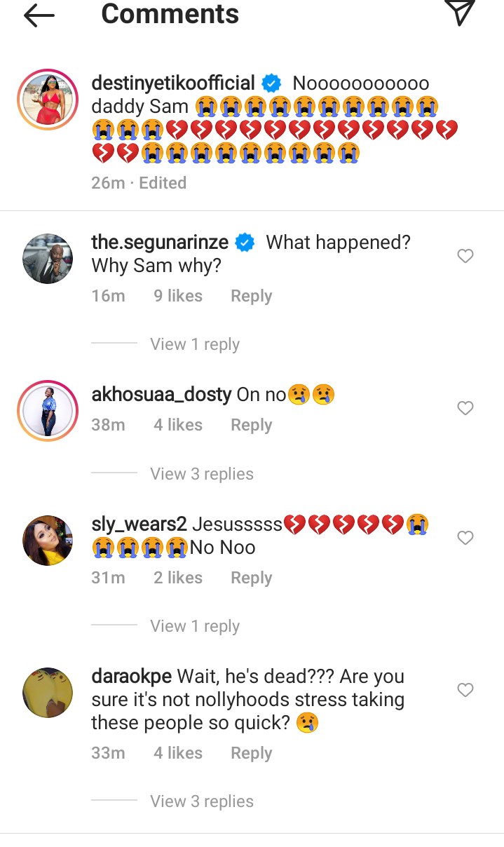Open destinyetikoofficial's profile picture
Viewport: 504px width, 847px height.
point(48,100)
